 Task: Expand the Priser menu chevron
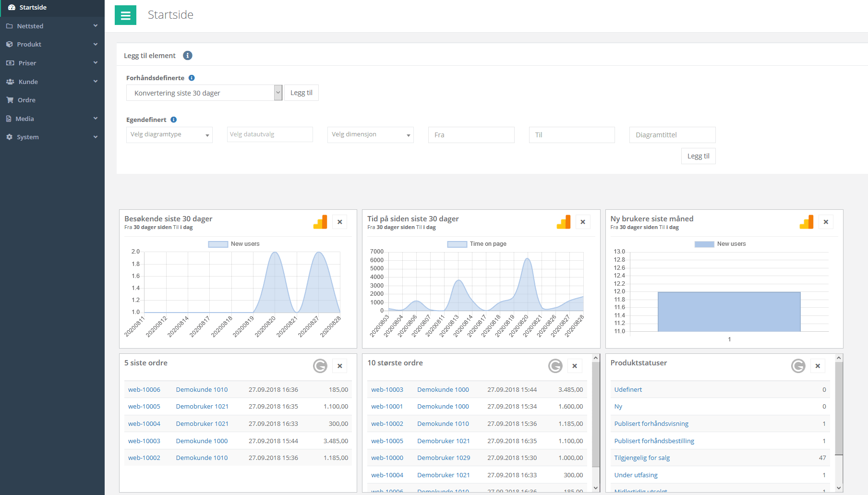coord(96,63)
